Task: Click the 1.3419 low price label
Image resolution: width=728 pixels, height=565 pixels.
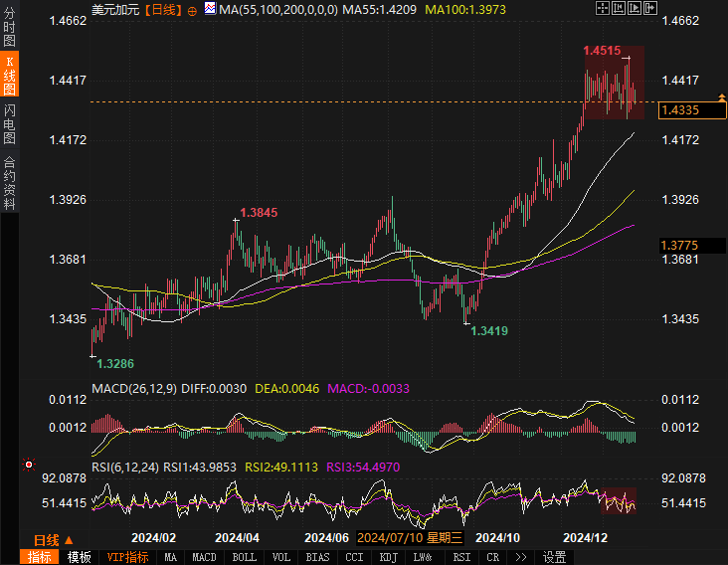Action: pyautogui.click(x=489, y=331)
